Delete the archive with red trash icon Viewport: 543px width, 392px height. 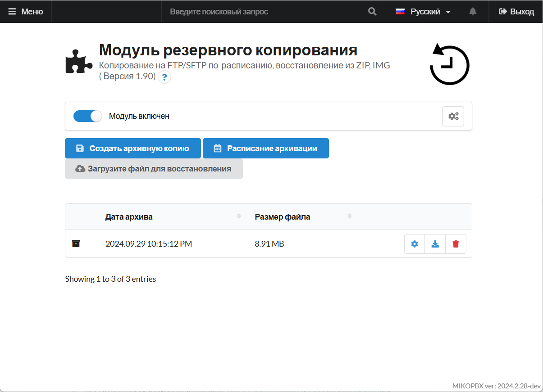pyautogui.click(x=456, y=244)
